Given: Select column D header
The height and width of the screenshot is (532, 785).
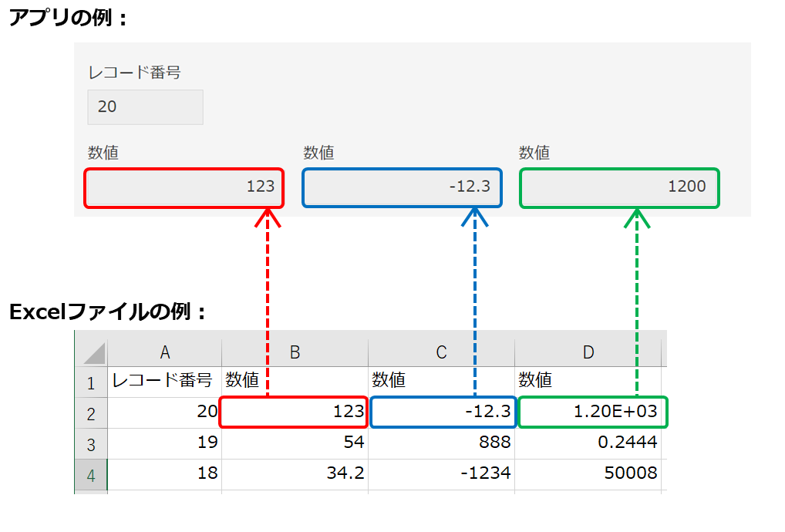Looking at the screenshot, I should [x=588, y=352].
